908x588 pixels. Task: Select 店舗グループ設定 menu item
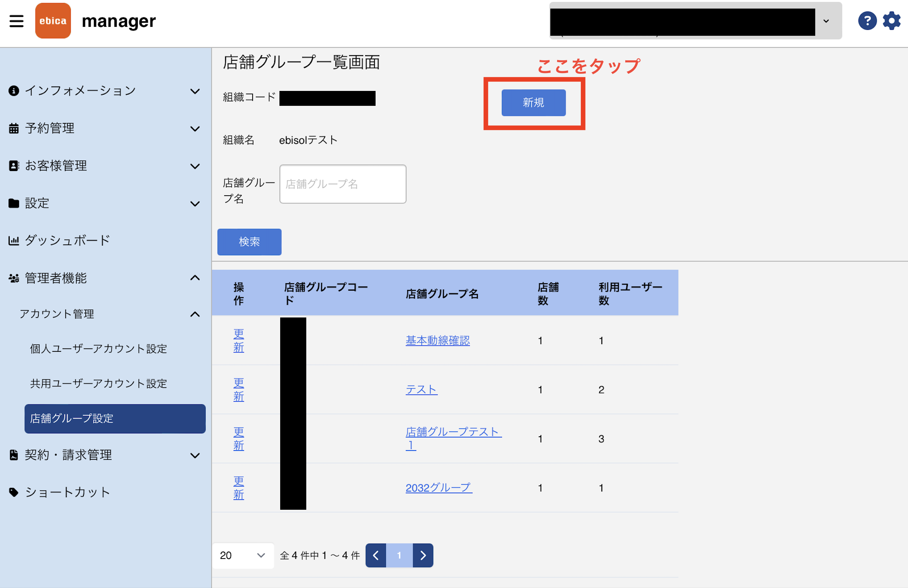point(115,418)
